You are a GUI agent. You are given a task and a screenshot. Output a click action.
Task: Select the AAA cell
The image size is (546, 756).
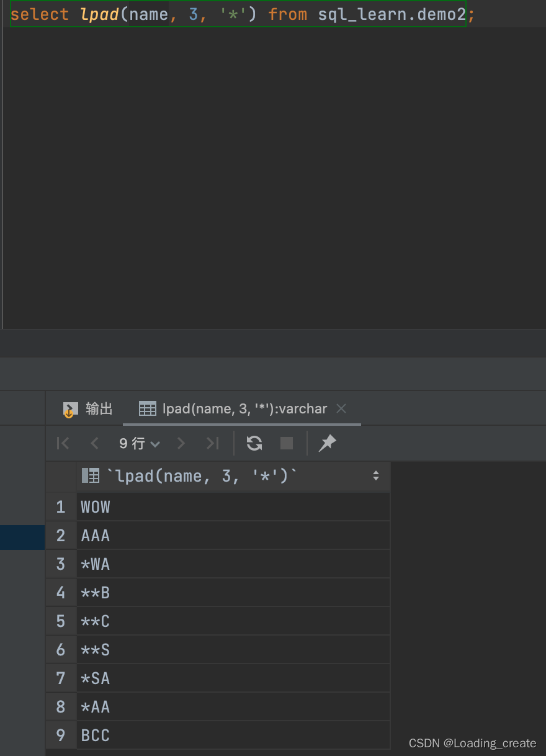(233, 536)
